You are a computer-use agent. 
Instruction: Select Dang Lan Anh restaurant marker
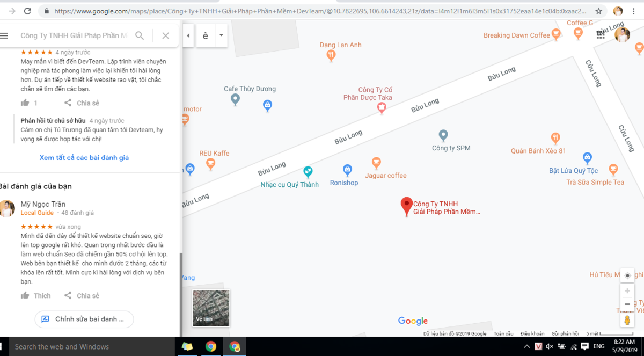point(331,54)
